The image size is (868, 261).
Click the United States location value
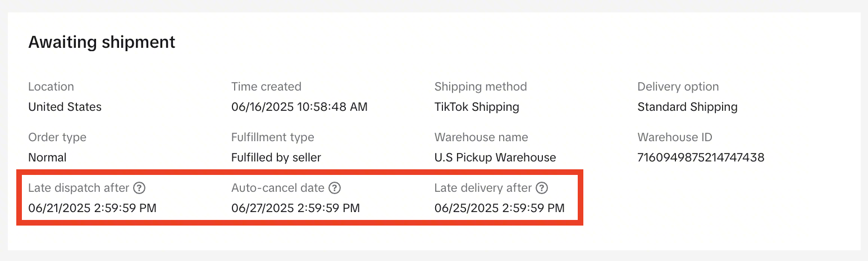point(65,107)
